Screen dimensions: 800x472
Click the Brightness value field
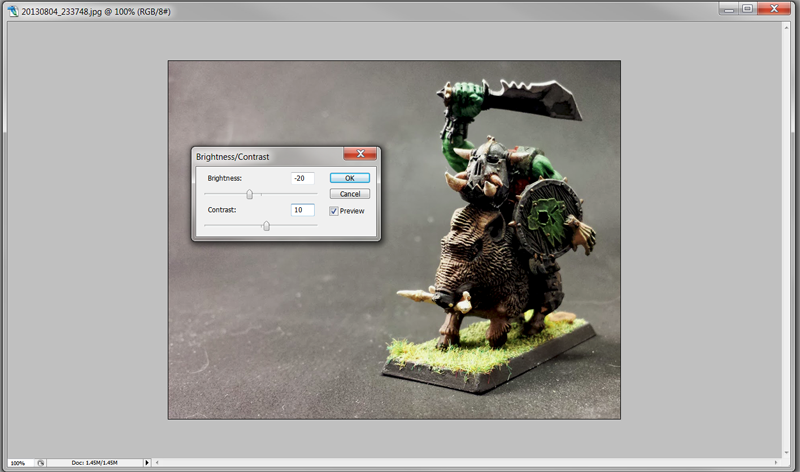[x=302, y=178]
